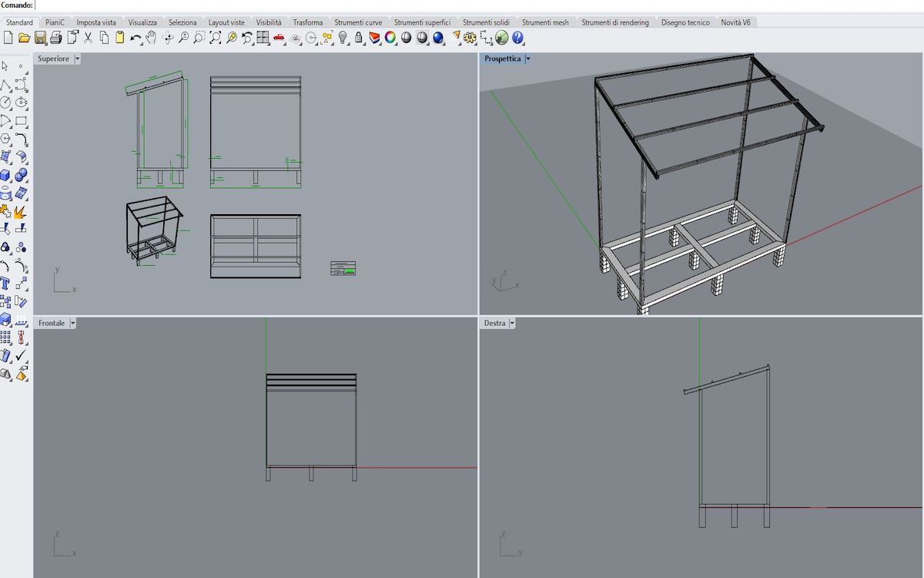Open the Trasforma tab
This screenshot has width=924, height=578.
point(308,22)
